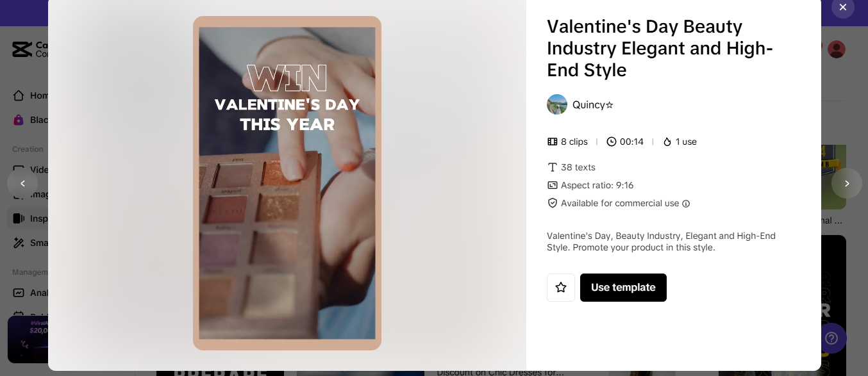Close the template preview dialog
Screen dimensions: 868x376
[842, 7]
